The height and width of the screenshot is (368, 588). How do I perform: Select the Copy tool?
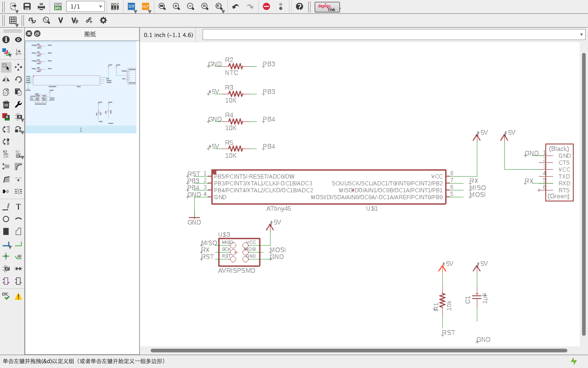6,92
